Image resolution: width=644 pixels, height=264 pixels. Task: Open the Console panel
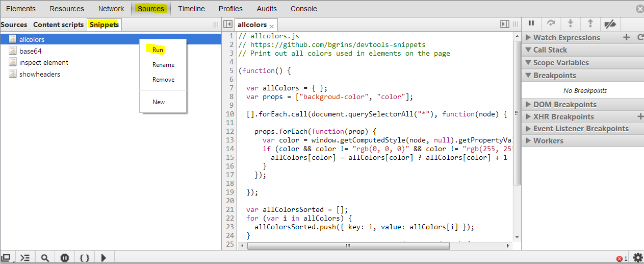[304, 9]
